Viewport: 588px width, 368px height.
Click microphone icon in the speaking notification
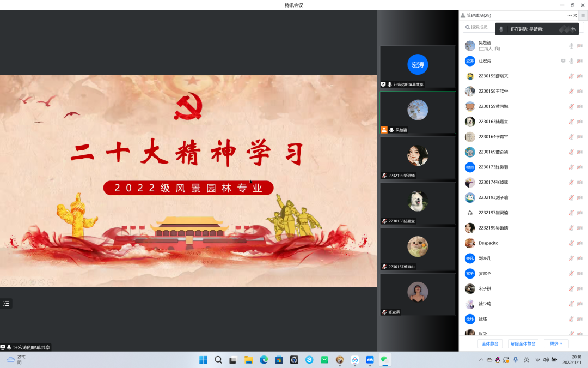pyautogui.click(x=501, y=29)
